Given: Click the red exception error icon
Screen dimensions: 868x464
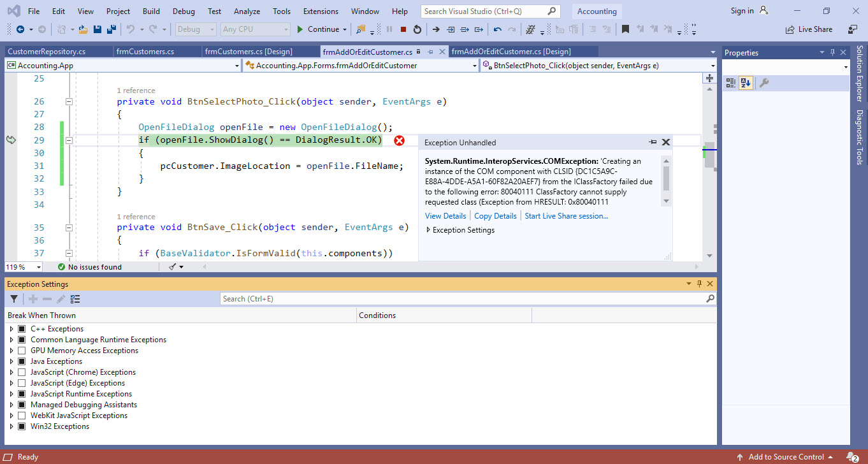Looking at the screenshot, I should point(399,140).
